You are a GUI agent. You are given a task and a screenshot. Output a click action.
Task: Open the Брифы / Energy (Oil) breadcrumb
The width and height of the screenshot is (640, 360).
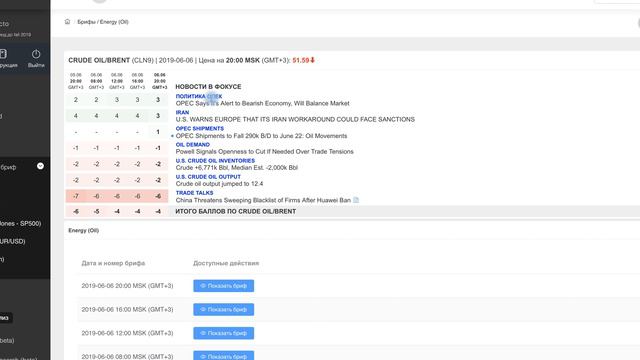103,22
